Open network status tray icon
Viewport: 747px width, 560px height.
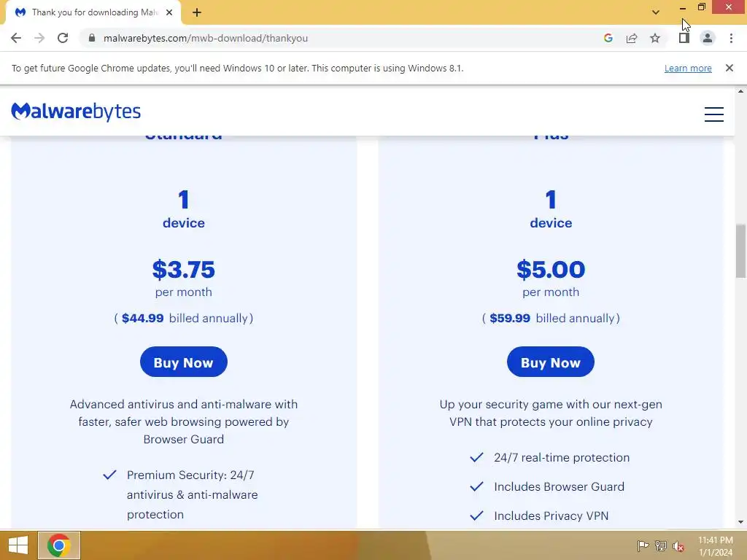coord(661,545)
